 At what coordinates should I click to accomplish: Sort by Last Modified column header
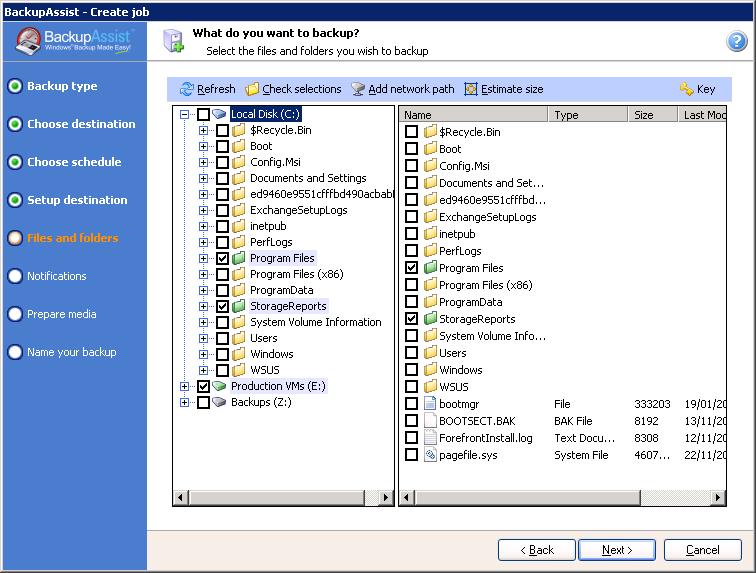click(x=702, y=115)
